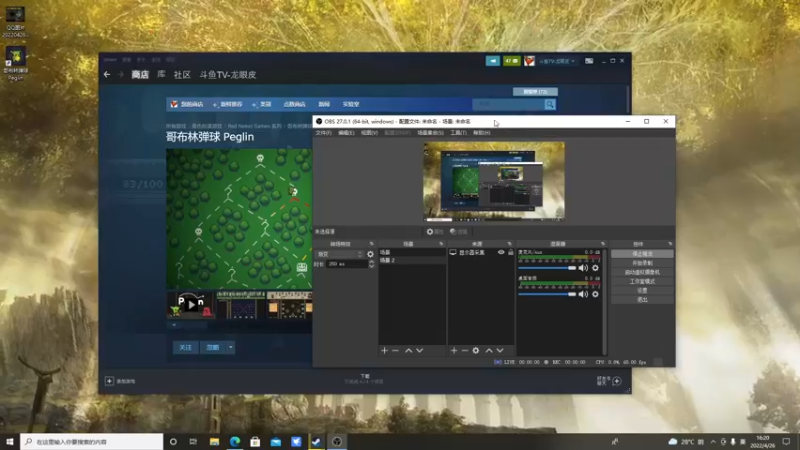The width and height of the screenshot is (800, 450).
Task: Click Steam add game plus icon
Action: point(109,381)
